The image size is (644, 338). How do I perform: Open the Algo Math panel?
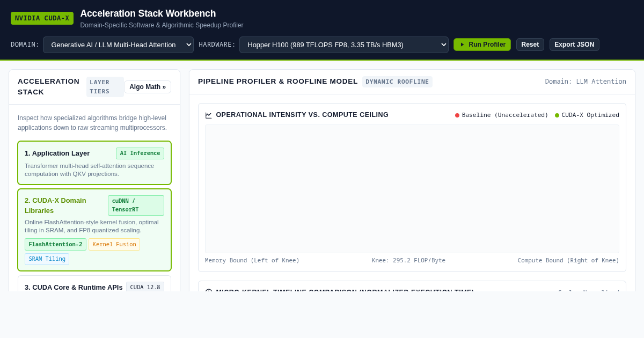pyautogui.click(x=148, y=87)
